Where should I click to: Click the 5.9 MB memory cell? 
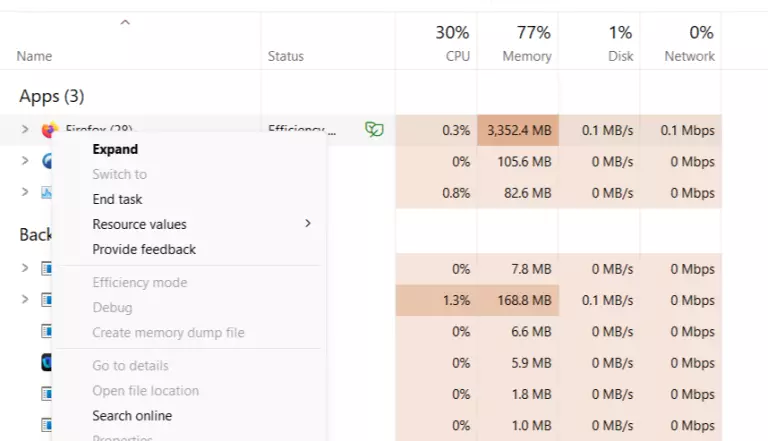coord(518,363)
